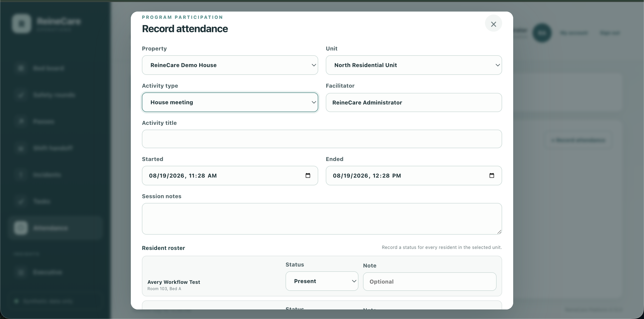Click the "Record a status for every resident" hint
Screen dimensions: 644x319
coord(442,247)
